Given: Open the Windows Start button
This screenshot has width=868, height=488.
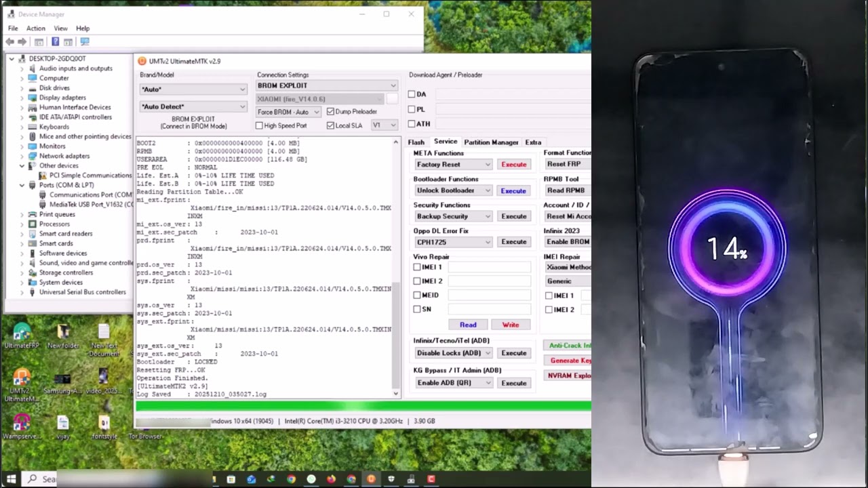Looking at the screenshot, I should click(x=11, y=479).
